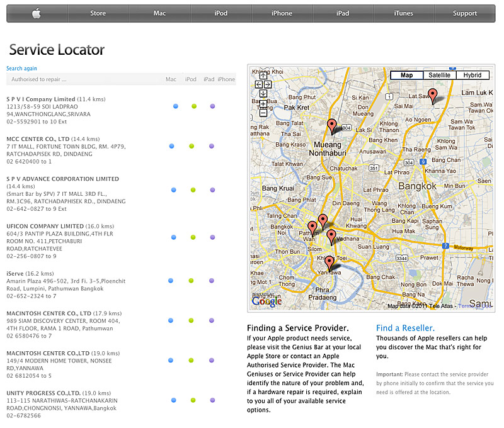
Task: Switch the map to Map view
Action: click(x=406, y=75)
